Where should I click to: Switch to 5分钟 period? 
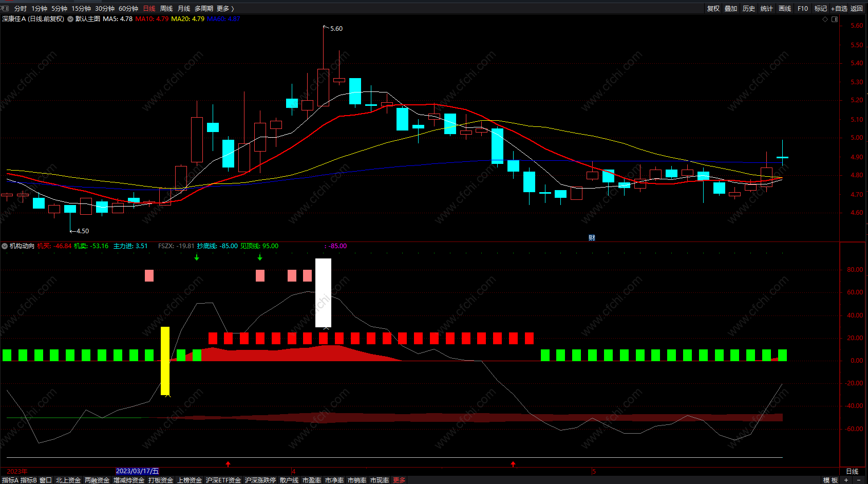59,8
